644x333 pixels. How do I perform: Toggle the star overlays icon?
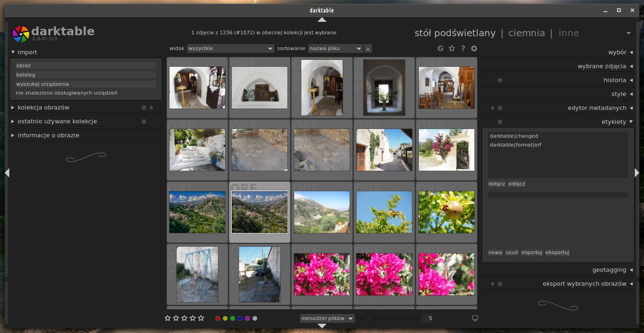452,48
